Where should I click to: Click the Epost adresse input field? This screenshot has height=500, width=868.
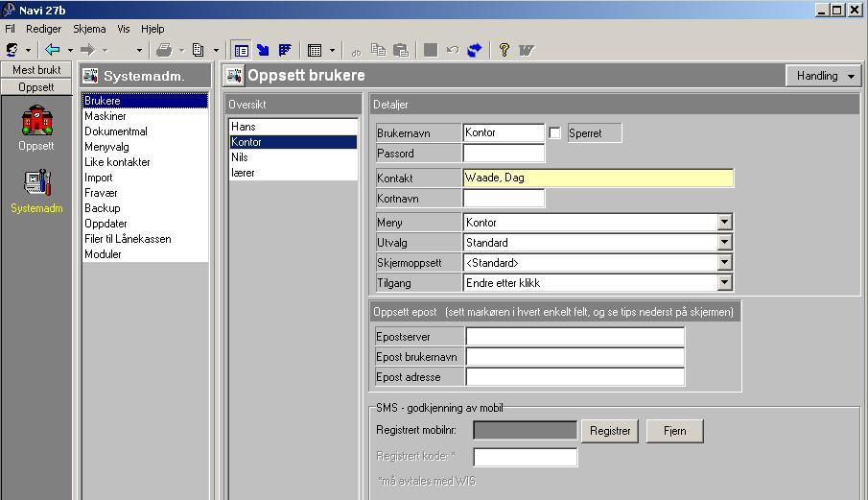tap(575, 377)
